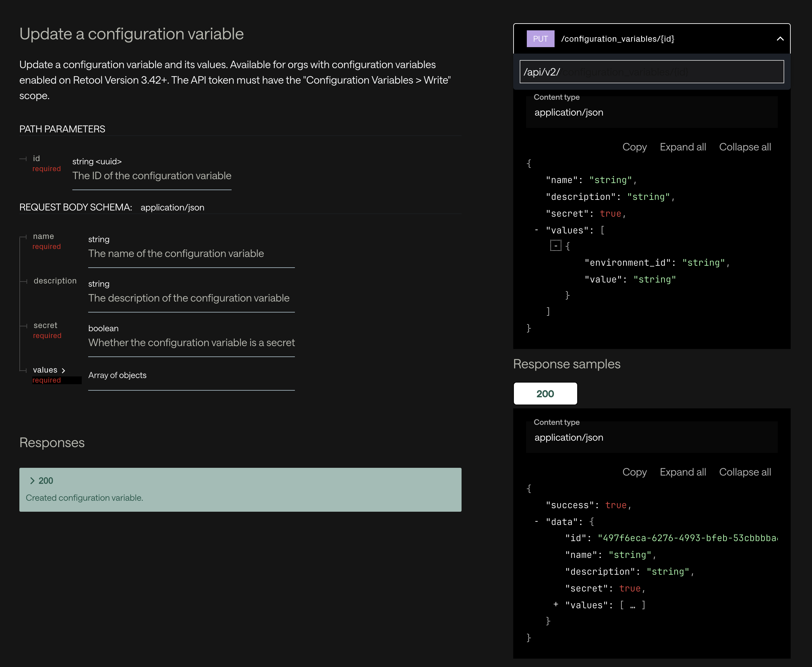812x667 pixels.
Task: Collapse the request "values" array toggle
Action: (536, 230)
